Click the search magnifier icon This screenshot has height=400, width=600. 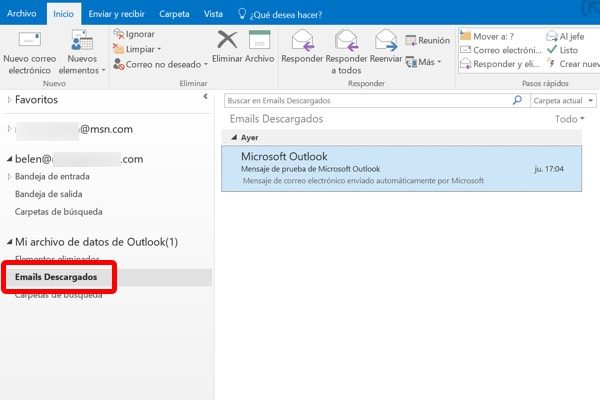517,100
